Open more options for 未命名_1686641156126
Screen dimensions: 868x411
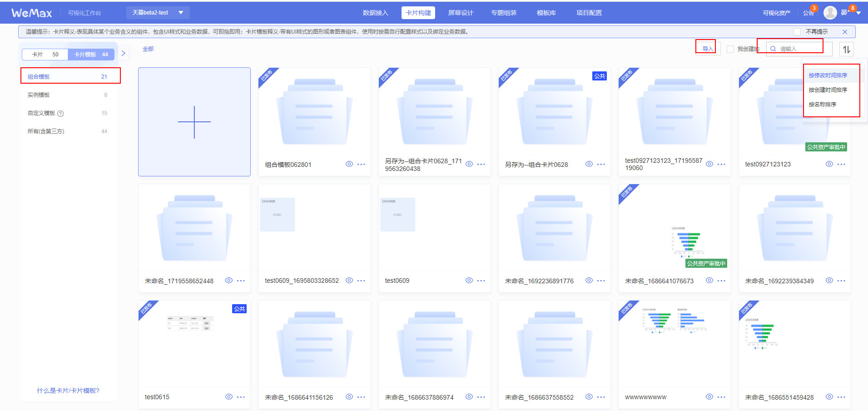click(x=361, y=397)
